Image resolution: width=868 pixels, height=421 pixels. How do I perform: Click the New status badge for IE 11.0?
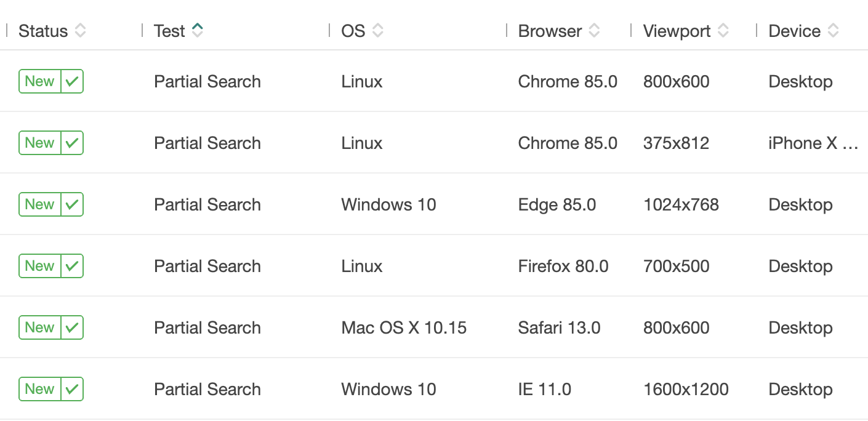tap(39, 389)
